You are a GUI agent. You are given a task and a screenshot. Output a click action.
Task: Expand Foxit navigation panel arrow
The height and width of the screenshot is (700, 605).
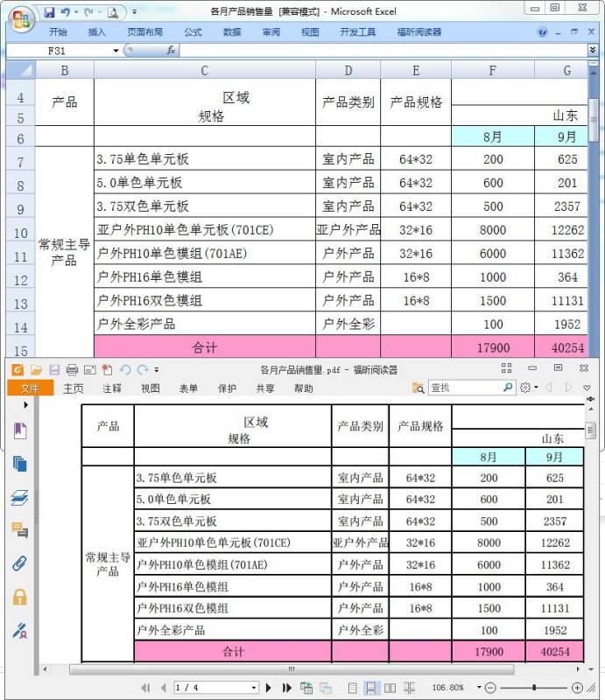point(25,405)
